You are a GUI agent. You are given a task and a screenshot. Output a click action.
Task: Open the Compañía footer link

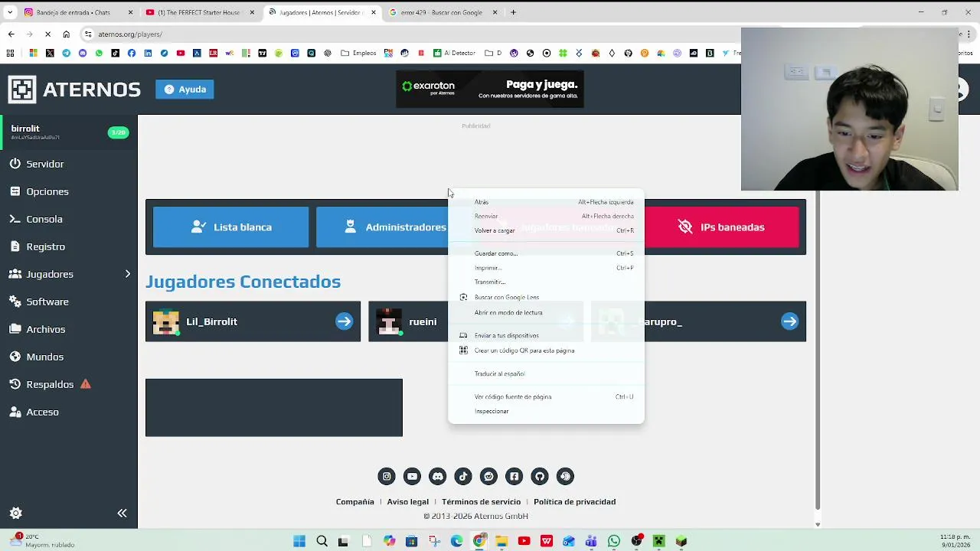tap(354, 502)
